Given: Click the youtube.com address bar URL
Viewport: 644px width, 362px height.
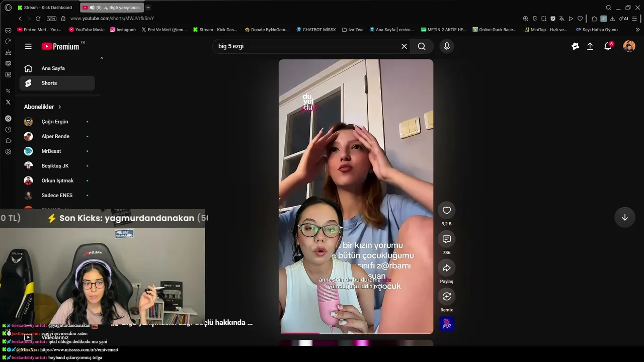Looking at the screenshot, I should click(x=112, y=19).
